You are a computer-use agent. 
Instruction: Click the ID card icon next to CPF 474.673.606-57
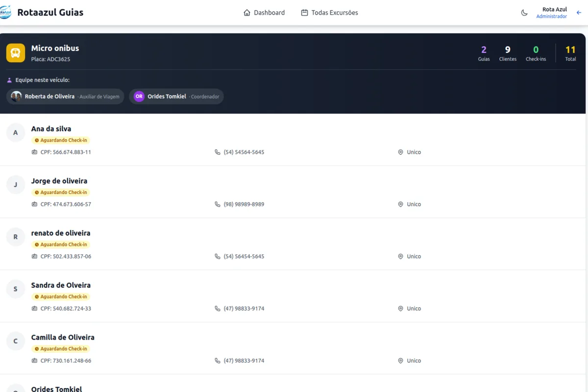click(34, 204)
